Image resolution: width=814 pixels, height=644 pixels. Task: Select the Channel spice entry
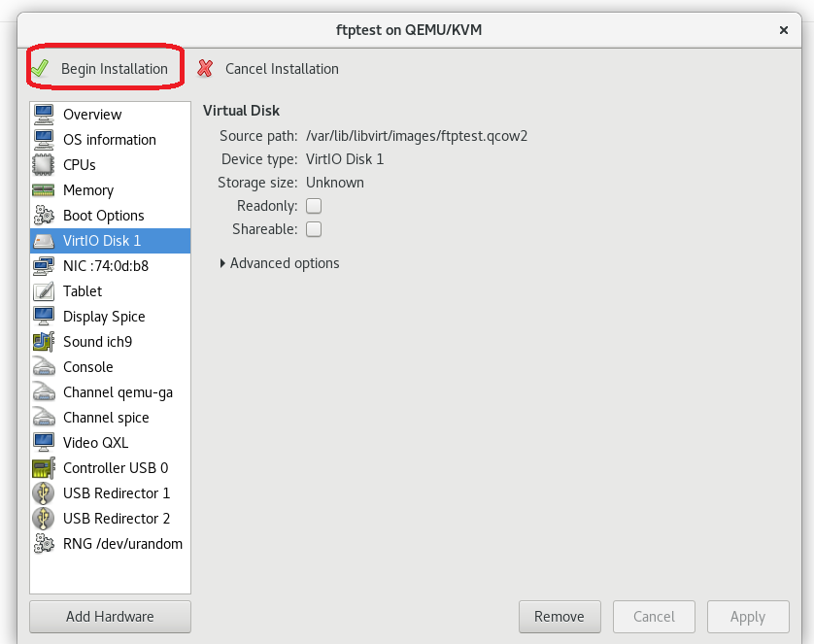(x=110, y=418)
